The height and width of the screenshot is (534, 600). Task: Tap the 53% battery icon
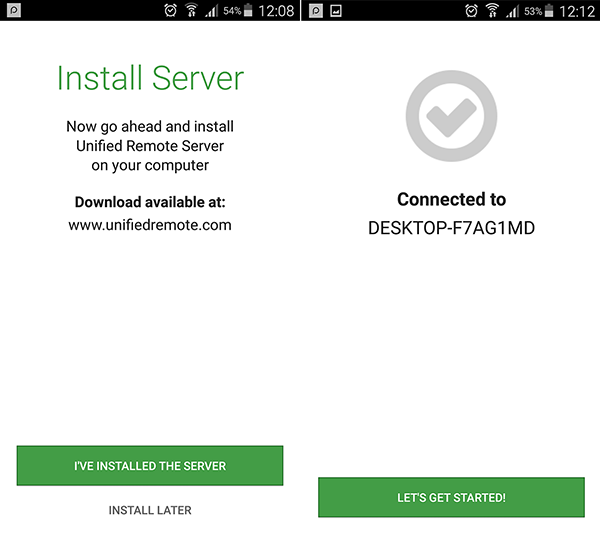click(x=549, y=11)
